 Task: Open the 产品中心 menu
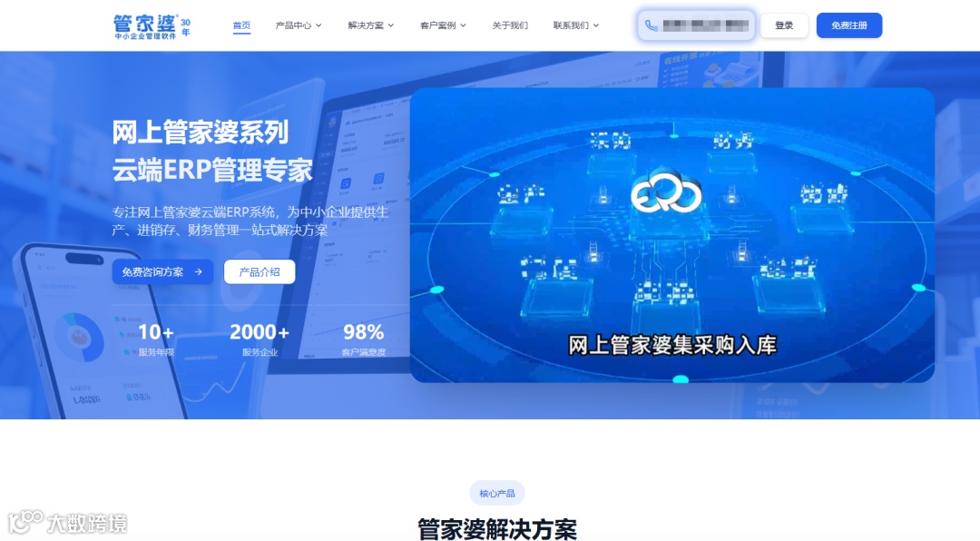pyautogui.click(x=299, y=25)
